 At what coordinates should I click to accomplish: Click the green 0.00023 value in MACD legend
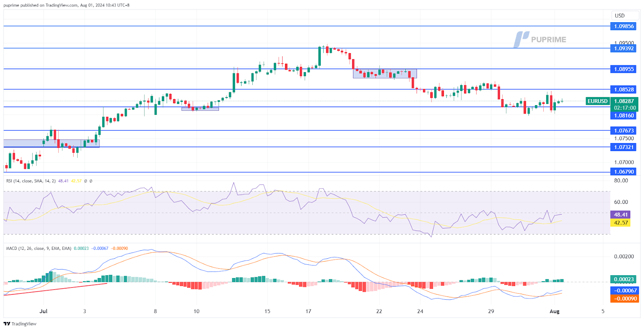coord(81,249)
